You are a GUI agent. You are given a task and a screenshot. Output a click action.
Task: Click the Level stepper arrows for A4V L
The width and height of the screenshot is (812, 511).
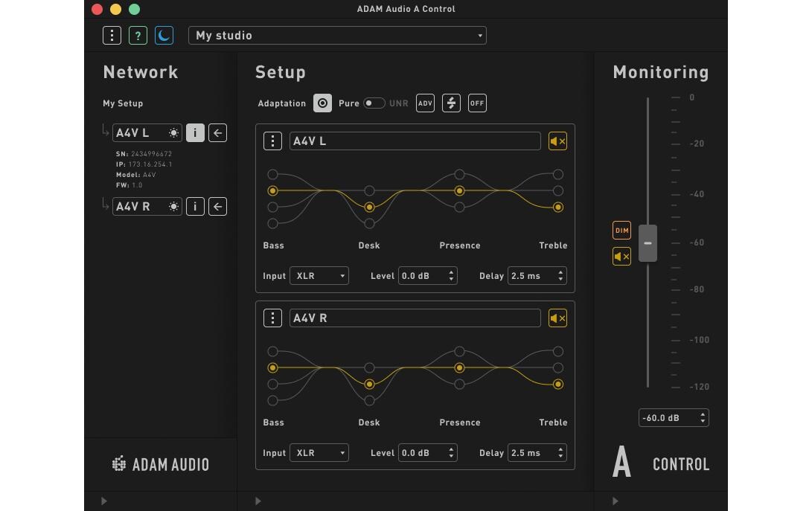point(451,276)
